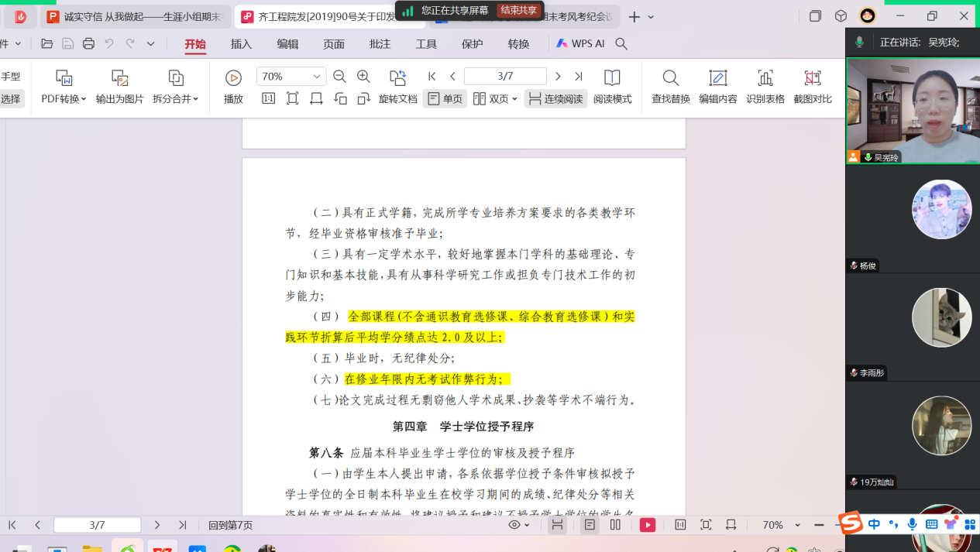
Task: Click the page number field showing 3/7 in toolbar
Action: coord(505,76)
